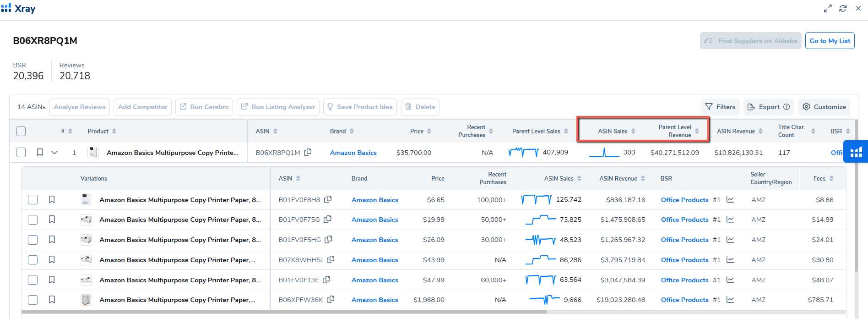Click Save Product Idea

(x=360, y=107)
